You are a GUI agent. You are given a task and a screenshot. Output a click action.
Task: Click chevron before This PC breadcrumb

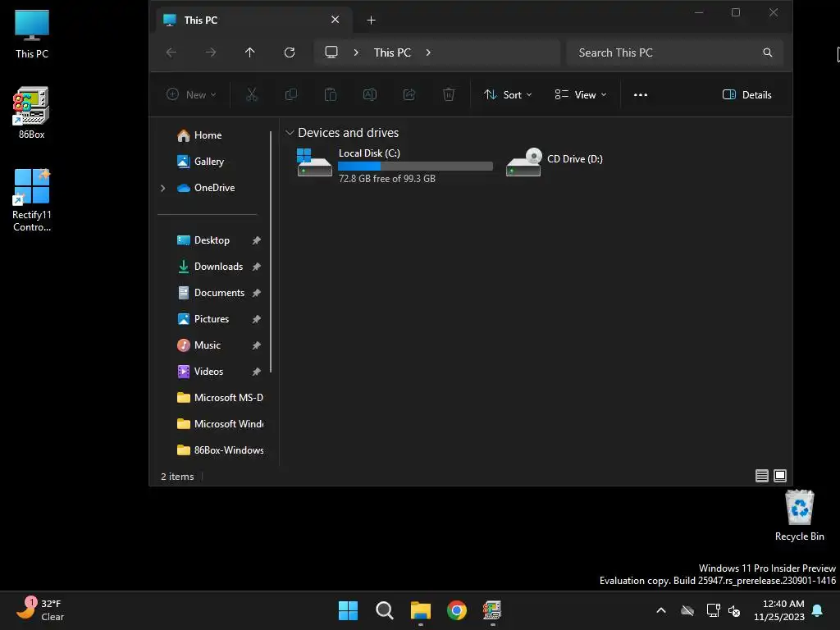pos(356,52)
